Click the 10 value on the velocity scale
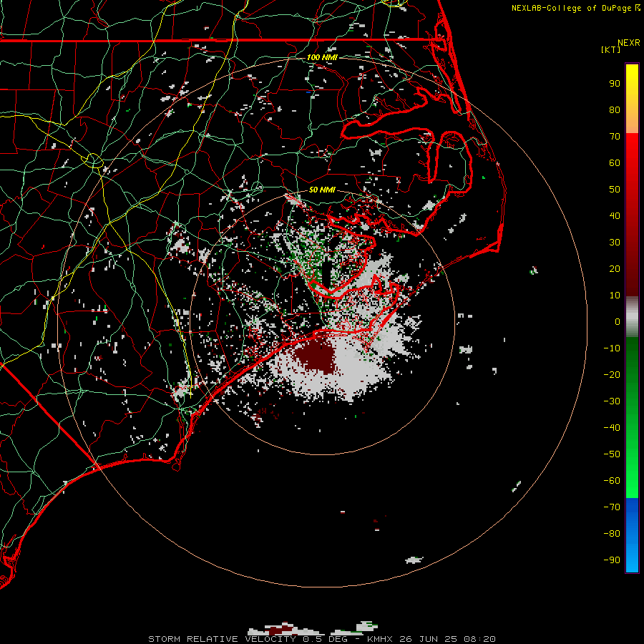Viewport: 644px width, 644px height. [615, 296]
